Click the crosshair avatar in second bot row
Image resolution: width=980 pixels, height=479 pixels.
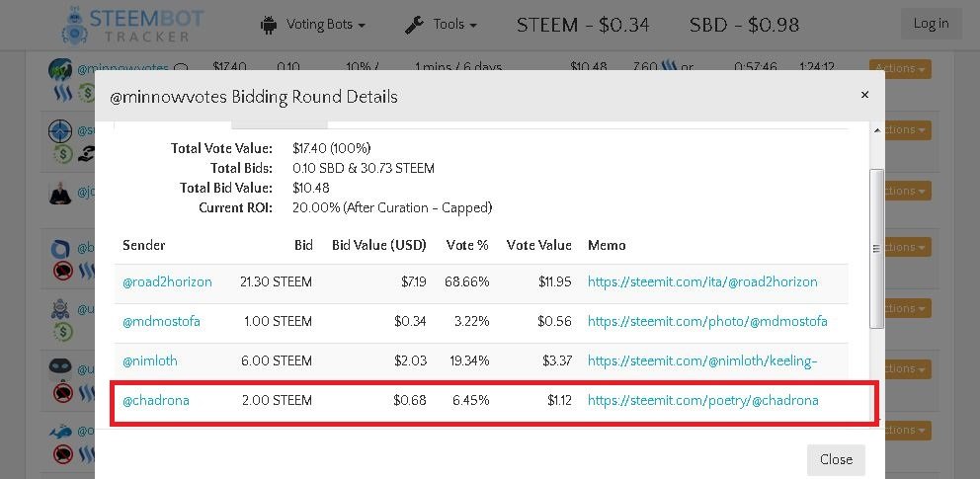coord(60,130)
